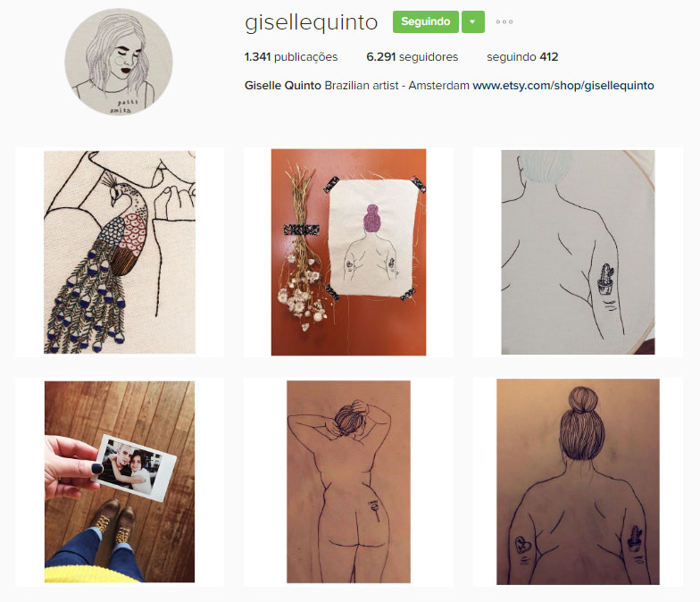Image resolution: width=700 pixels, height=602 pixels.
Task: Click the Giselle Quinto bio name
Action: pos(282,86)
